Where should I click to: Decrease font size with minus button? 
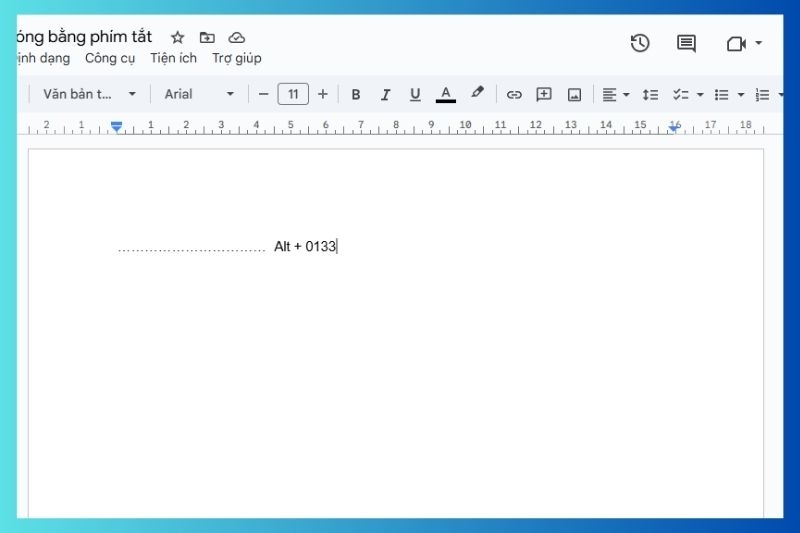click(263, 94)
